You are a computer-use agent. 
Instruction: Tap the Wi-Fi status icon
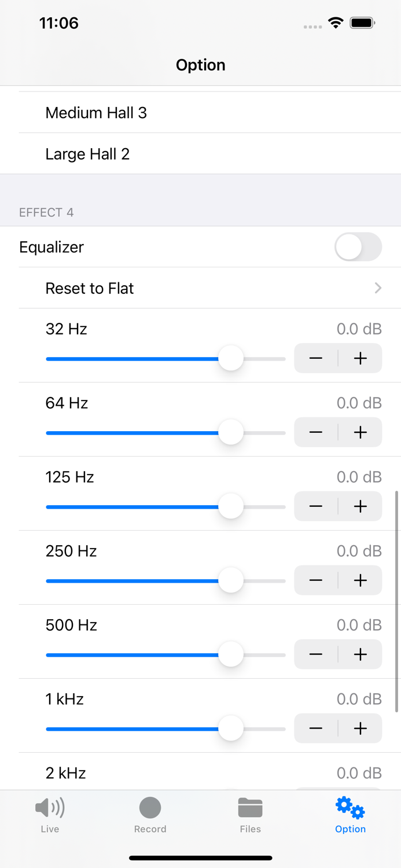point(336,23)
